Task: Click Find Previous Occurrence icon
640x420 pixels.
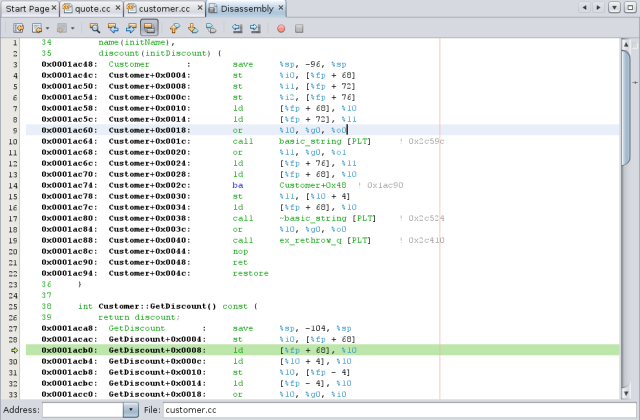Action: click(113, 28)
